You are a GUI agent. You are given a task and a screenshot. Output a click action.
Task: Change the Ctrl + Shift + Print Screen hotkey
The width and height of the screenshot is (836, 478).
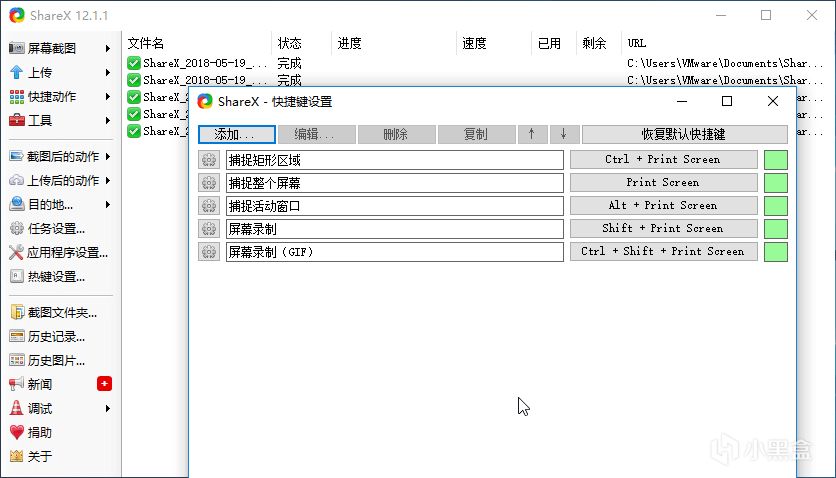pyautogui.click(x=663, y=251)
